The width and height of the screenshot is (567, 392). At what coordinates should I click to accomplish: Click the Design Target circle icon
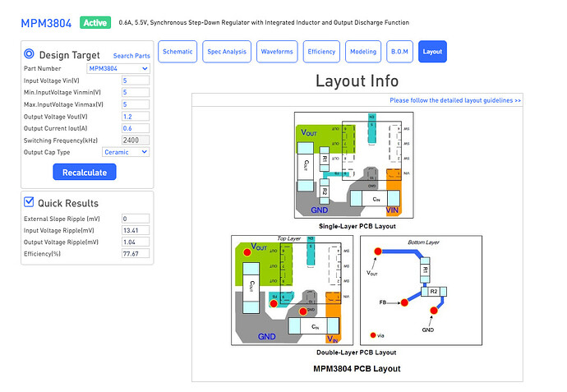tap(29, 54)
